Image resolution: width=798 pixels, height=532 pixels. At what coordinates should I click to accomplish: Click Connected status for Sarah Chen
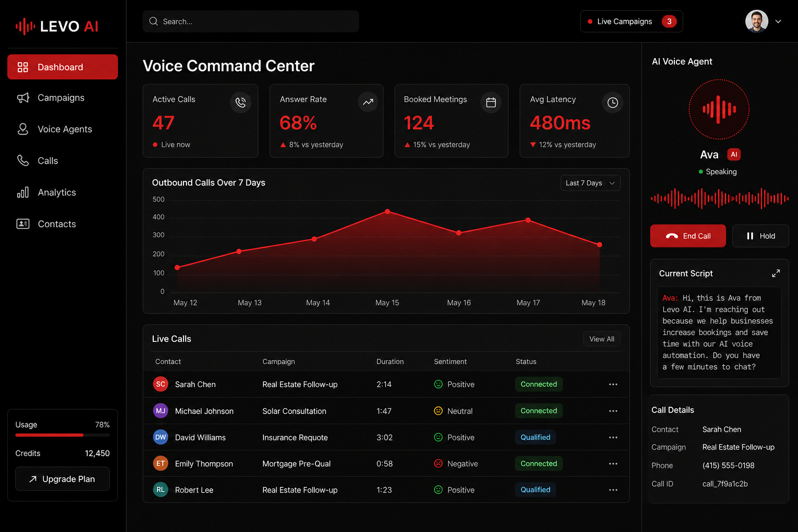[x=539, y=384]
